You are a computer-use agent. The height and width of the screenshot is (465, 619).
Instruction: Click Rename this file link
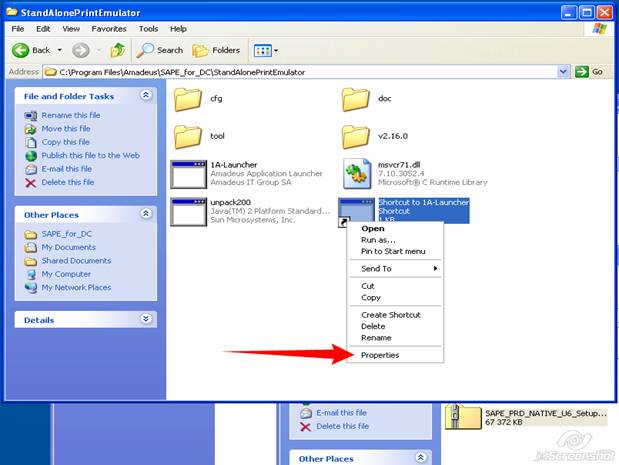pos(71,115)
